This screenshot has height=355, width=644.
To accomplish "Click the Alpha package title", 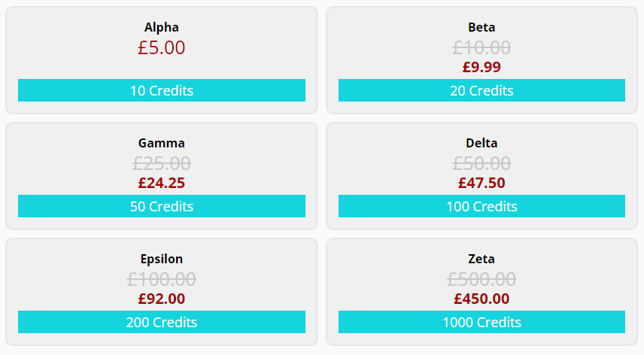I will (x=162, y=27).
